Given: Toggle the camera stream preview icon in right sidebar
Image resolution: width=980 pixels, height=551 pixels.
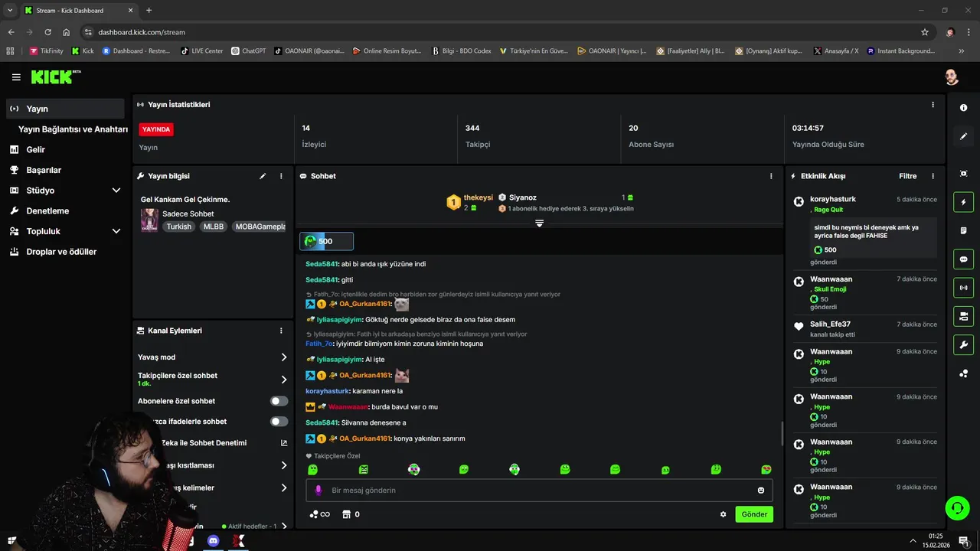Looking at the screenshot, I should (x=963, y=316).
